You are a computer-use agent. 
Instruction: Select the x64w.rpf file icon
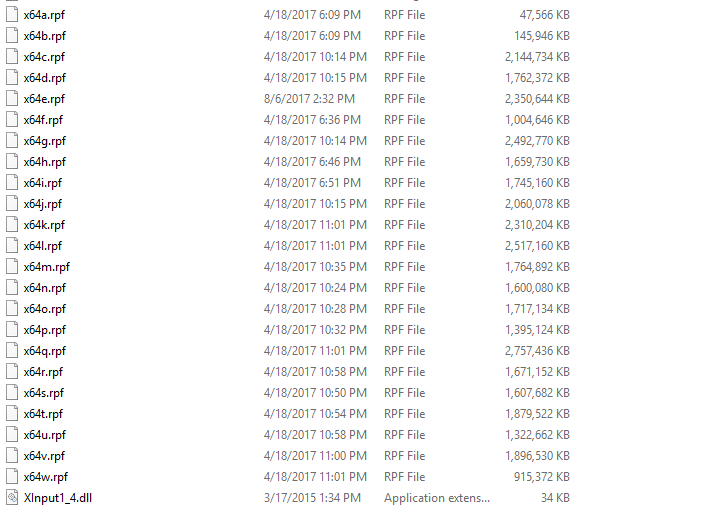[12, 477]
